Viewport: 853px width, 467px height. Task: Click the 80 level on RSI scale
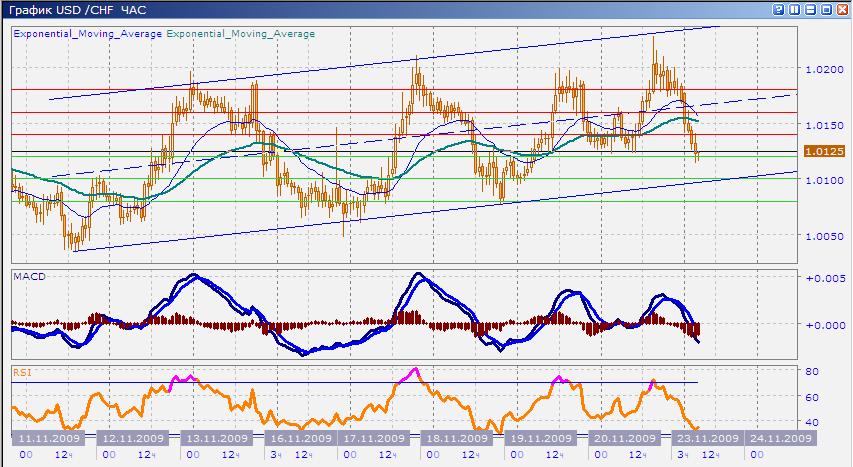point(812,371)
